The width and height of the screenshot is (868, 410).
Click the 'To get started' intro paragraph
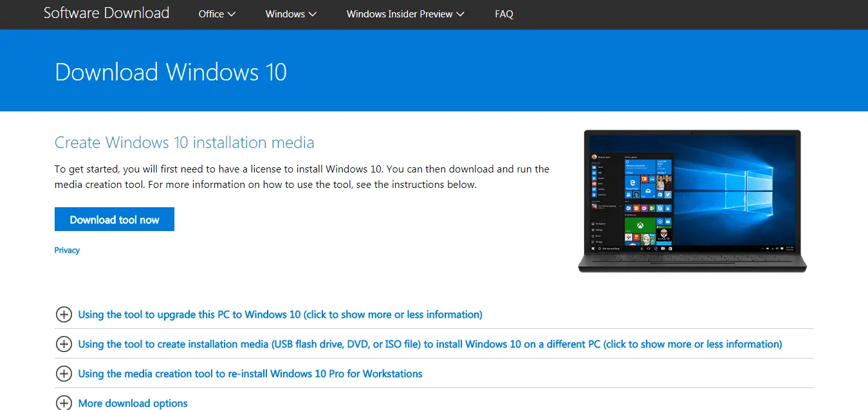pyautogui.click(x=302, y=177)
